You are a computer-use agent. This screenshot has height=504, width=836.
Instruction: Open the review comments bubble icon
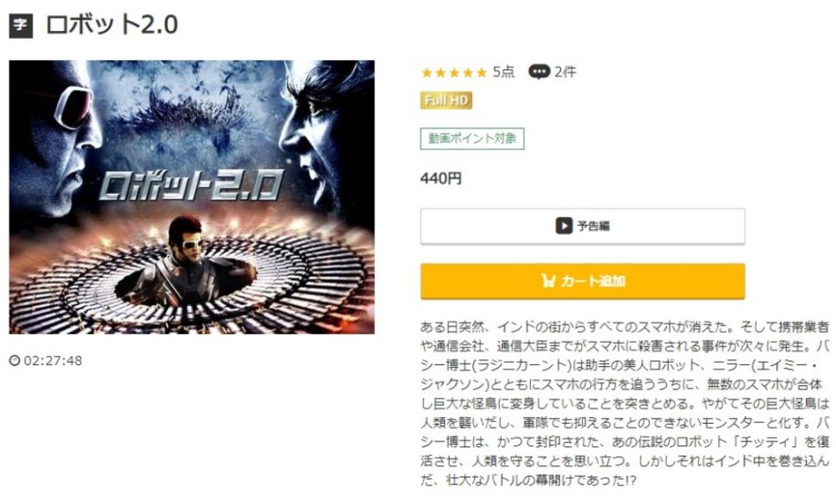click(x=539, y=72)
